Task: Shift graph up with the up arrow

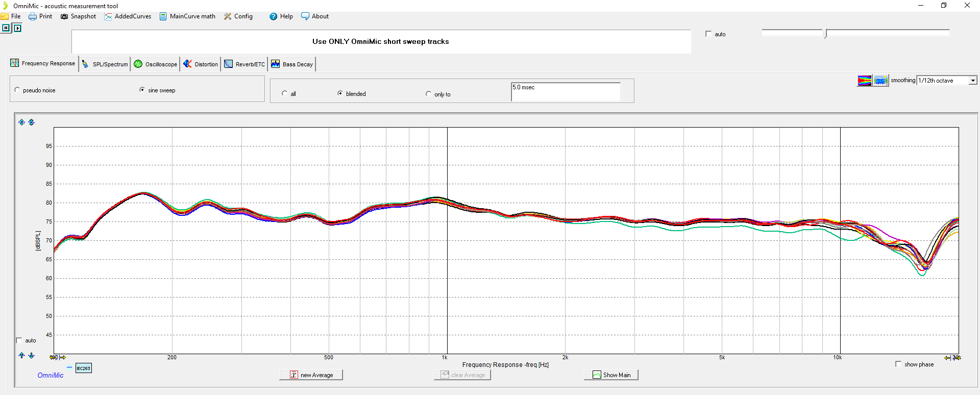Action: point(21,355)
